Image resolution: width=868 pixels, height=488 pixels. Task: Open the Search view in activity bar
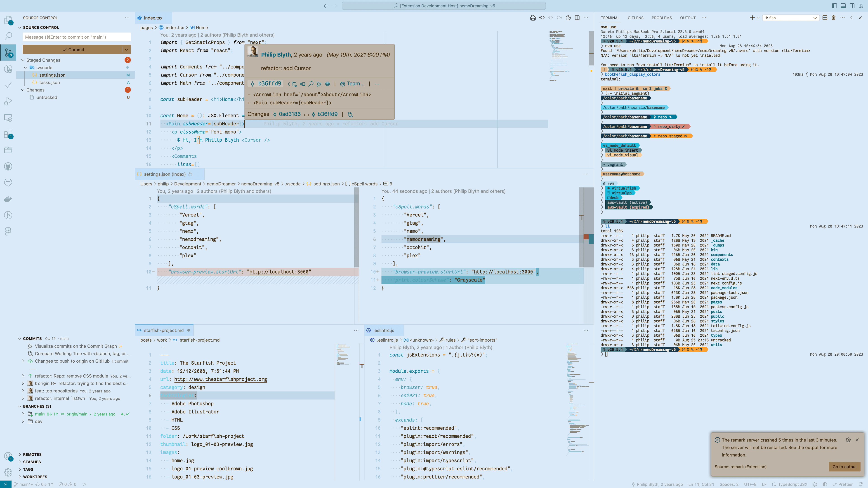tap(8, 36)
